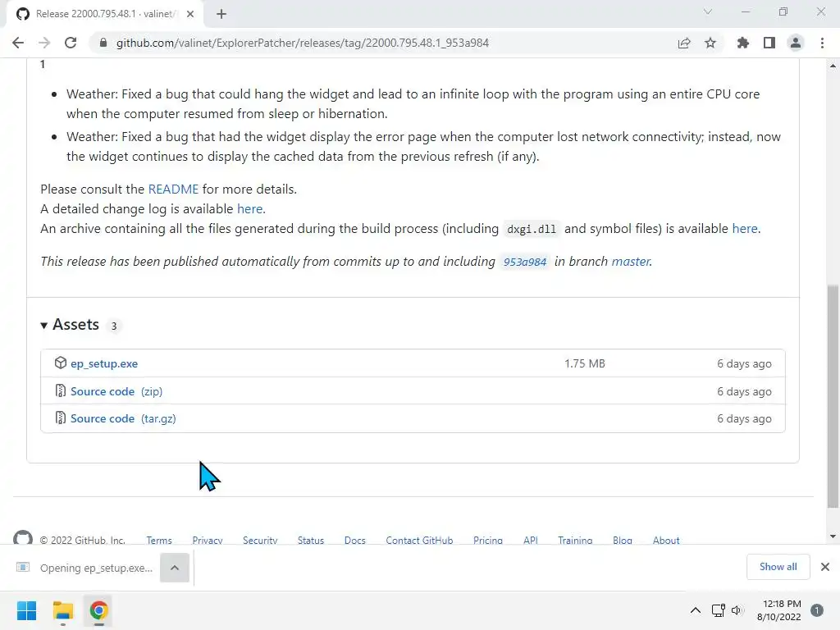This screenshot has width=840, height=630.
Task: Open a new browser tab
Action: 221,14
